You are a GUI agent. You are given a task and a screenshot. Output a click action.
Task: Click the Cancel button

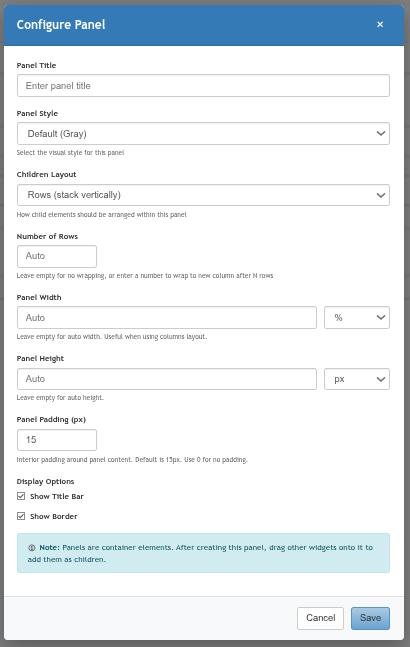tap(320, 618)
